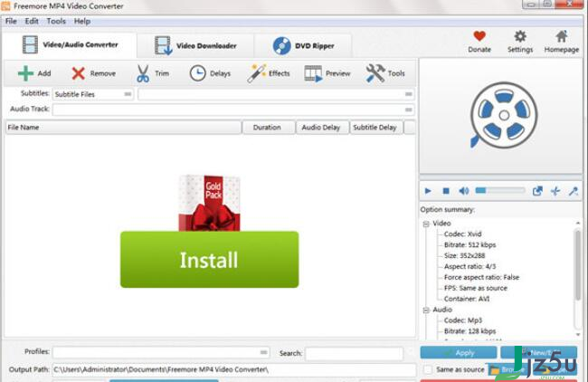588x382 pixels.
Task: Collapse the Video tree node
Action: [x=426, y=224]
